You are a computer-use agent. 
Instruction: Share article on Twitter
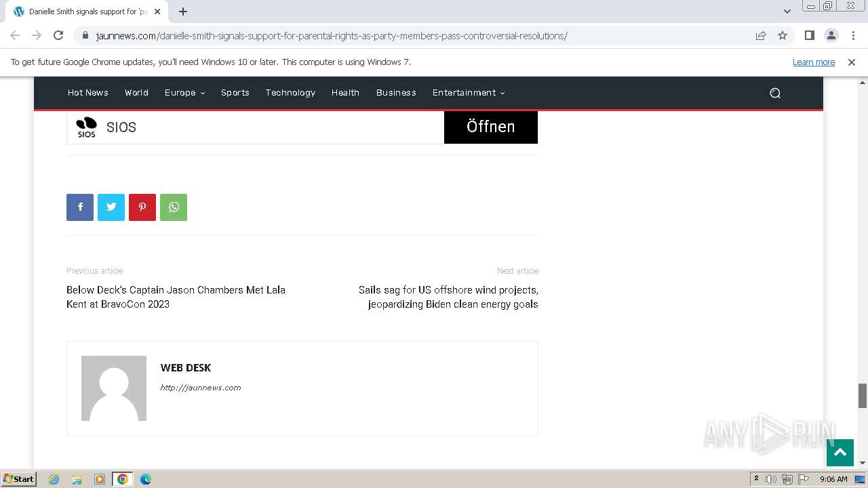coord(111,207)
